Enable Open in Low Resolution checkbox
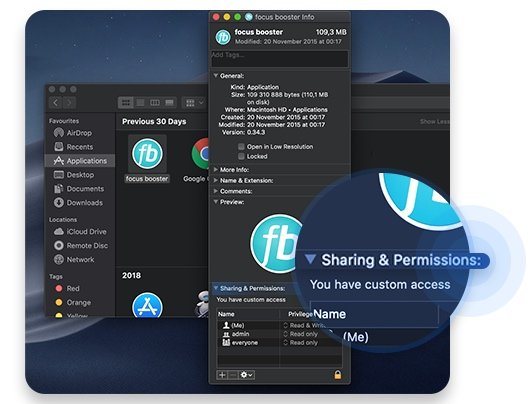The width and height of the screenshot is (530, 404). [x=241, y=147]
